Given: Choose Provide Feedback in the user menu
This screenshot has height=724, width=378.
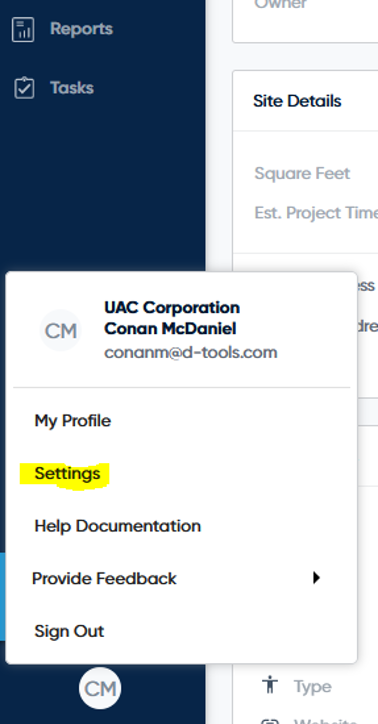Looking at the screenshot, I should (x=104, y=579).
